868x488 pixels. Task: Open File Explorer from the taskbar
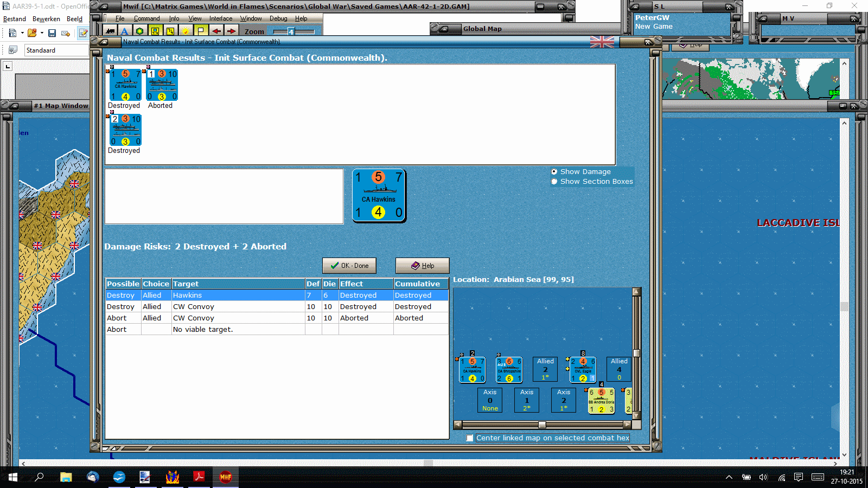tap(66, 477)
